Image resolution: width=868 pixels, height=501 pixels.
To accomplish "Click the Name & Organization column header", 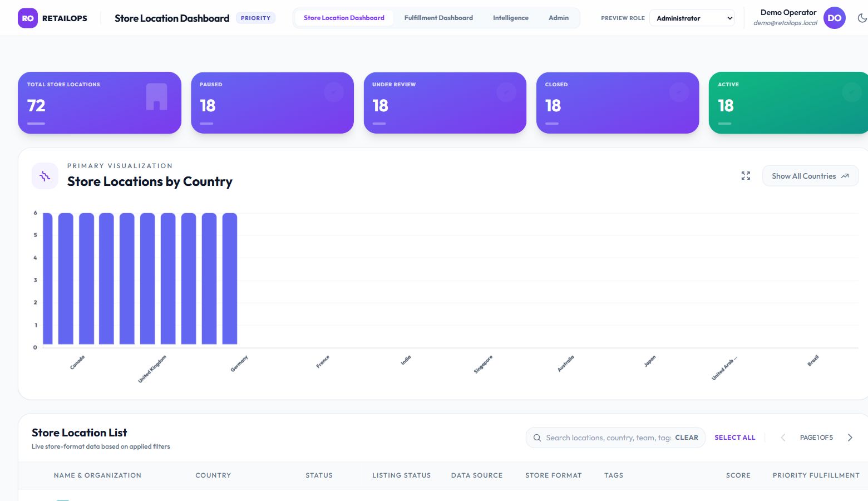I will (97, 475).
